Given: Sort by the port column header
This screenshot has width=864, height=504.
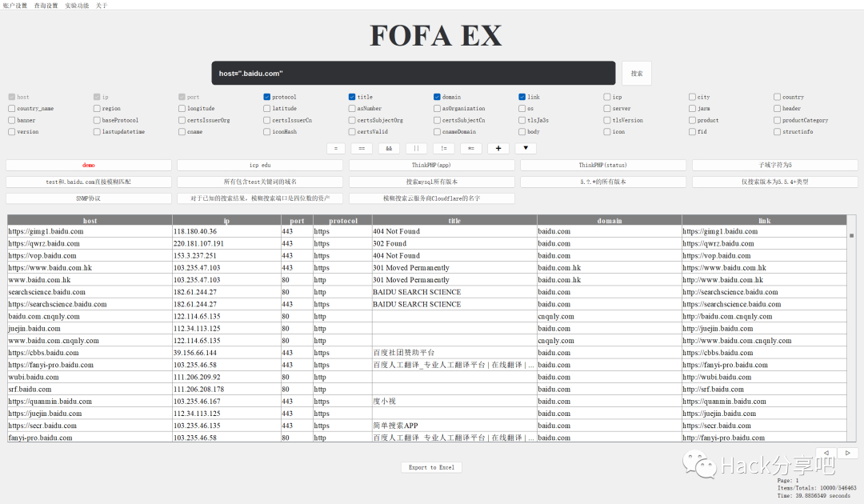Looking at the screenshot, I should [x=297, y=220].
